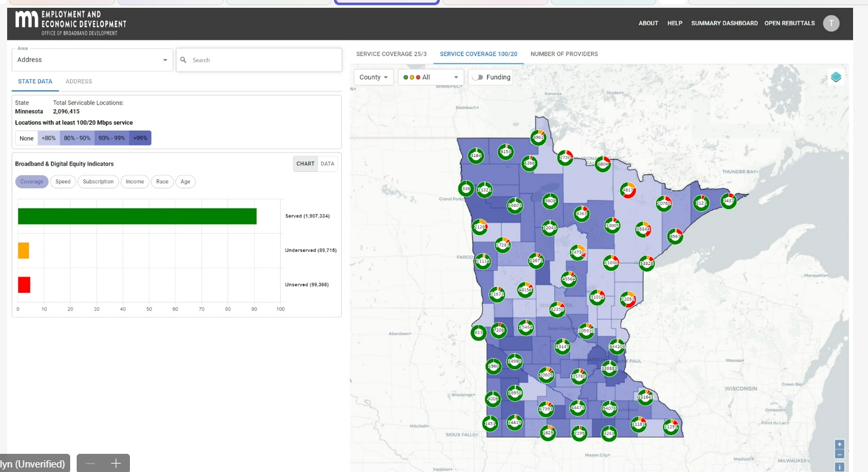Select the Speed indicator chip
This screenshot has height=472, width=868.
tap(63, 182)
